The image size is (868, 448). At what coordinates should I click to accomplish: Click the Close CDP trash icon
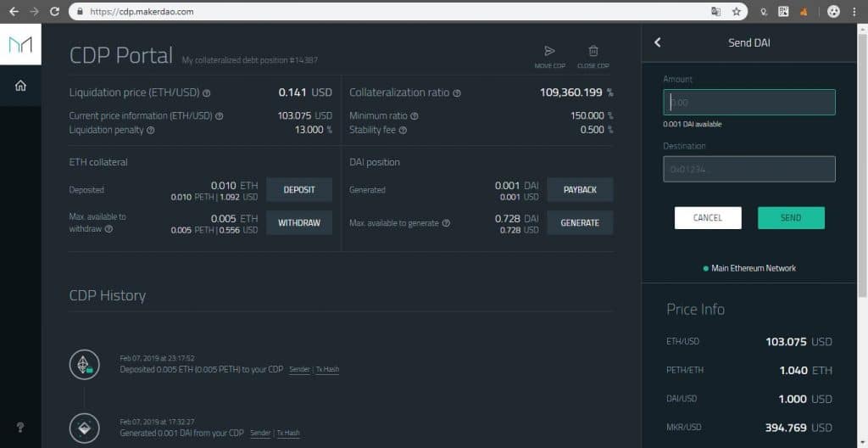tap(593, 51)
